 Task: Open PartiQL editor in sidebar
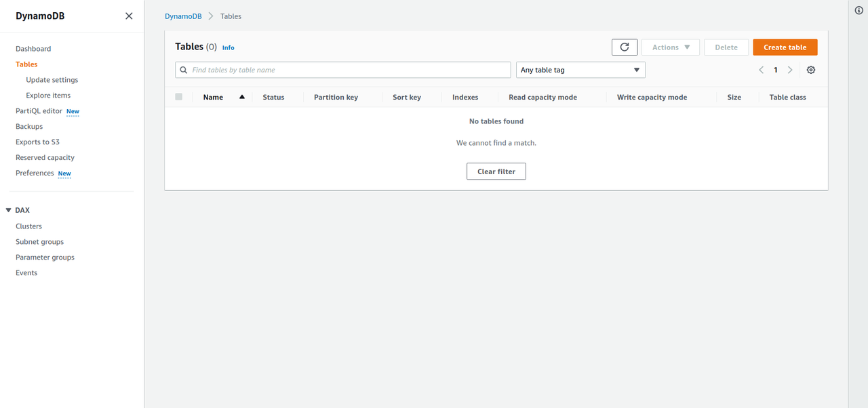tap(39, 111)
